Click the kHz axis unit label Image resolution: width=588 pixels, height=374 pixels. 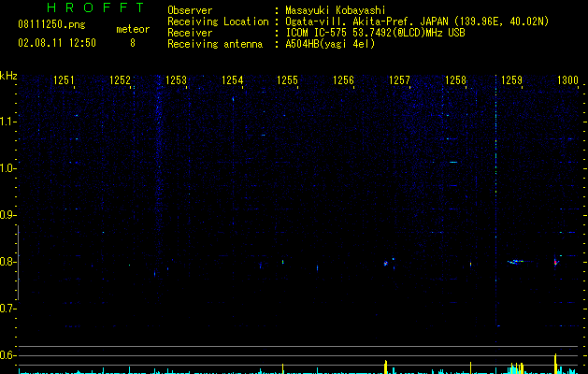click(x=8, y=76)
